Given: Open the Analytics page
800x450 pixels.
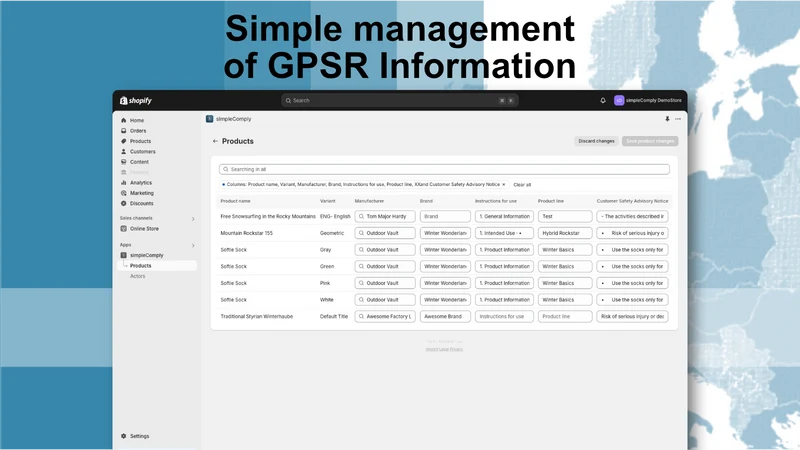Looking at the screenshot, I should tap(141, 183).
